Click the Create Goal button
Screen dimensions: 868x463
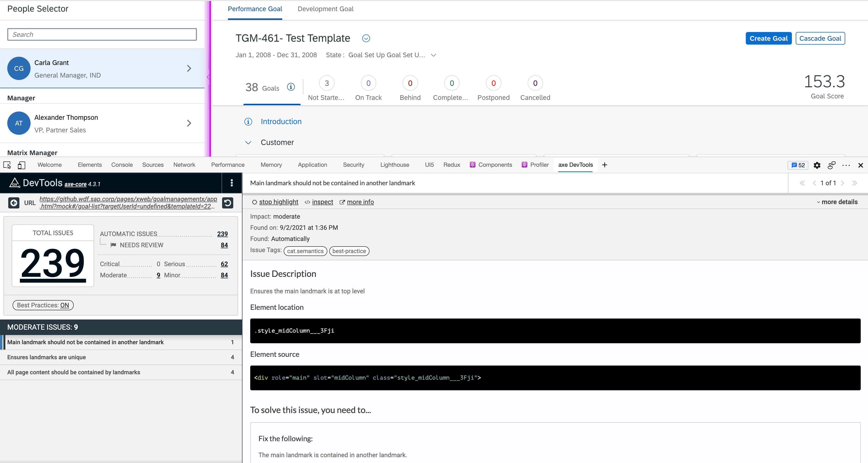(768, 38)
